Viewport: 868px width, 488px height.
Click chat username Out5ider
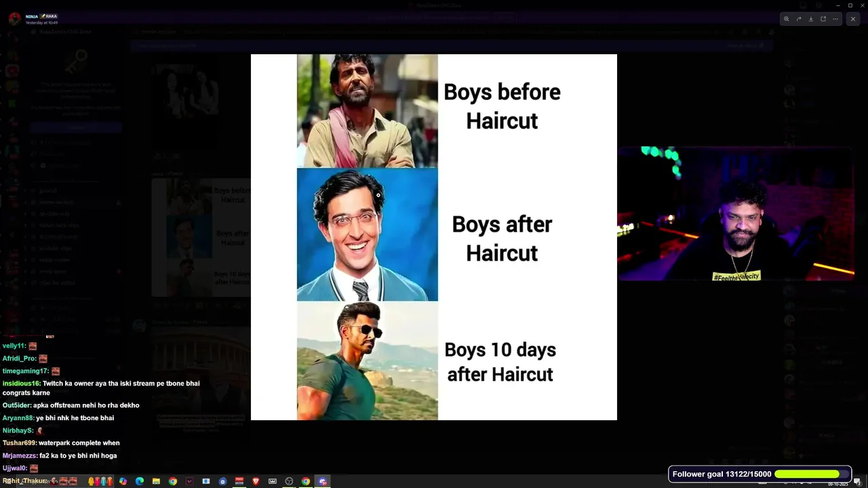pos(17,405)
